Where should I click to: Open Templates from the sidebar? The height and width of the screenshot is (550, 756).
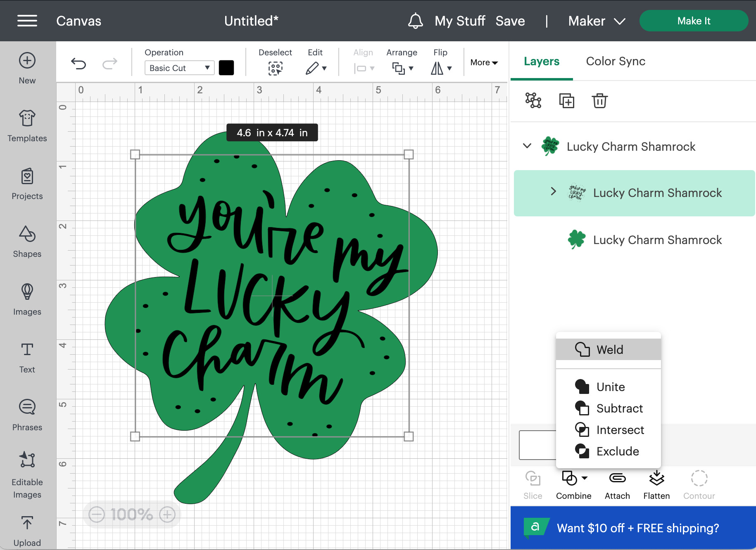(27, 126)
